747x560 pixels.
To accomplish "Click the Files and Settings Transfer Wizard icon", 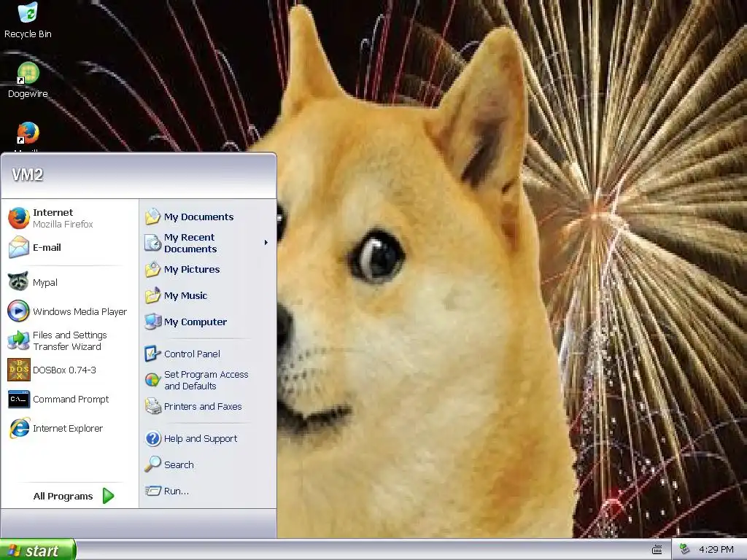I will click(18, 341).
